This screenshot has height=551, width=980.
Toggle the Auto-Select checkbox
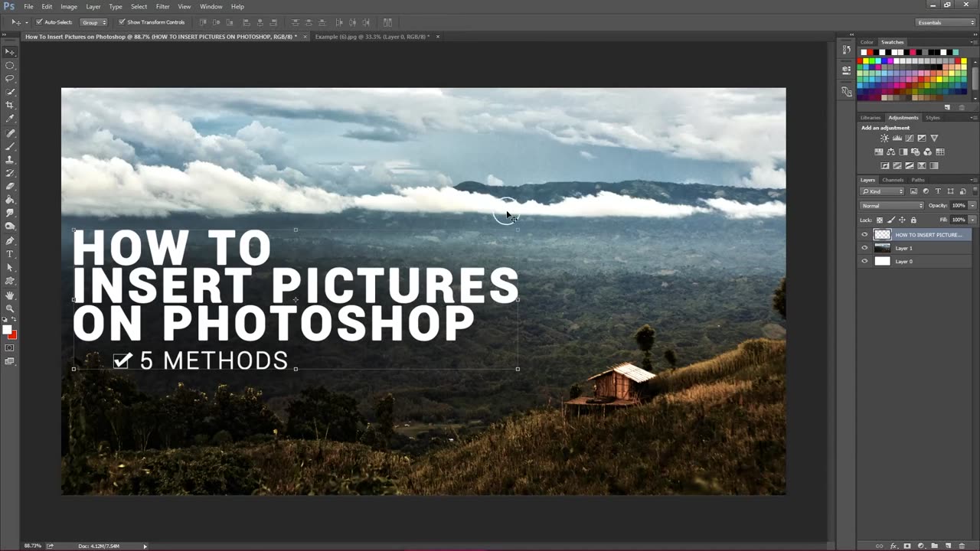point(39,22)
